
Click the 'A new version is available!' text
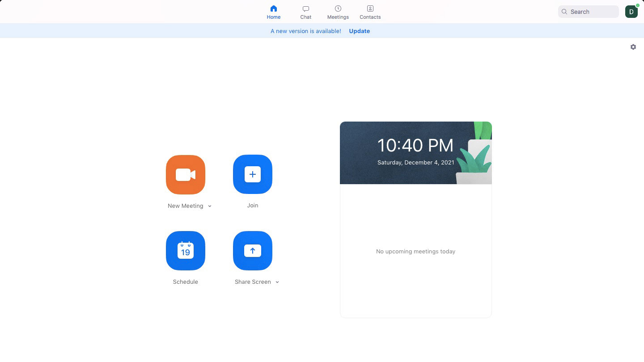coord(306,31)
